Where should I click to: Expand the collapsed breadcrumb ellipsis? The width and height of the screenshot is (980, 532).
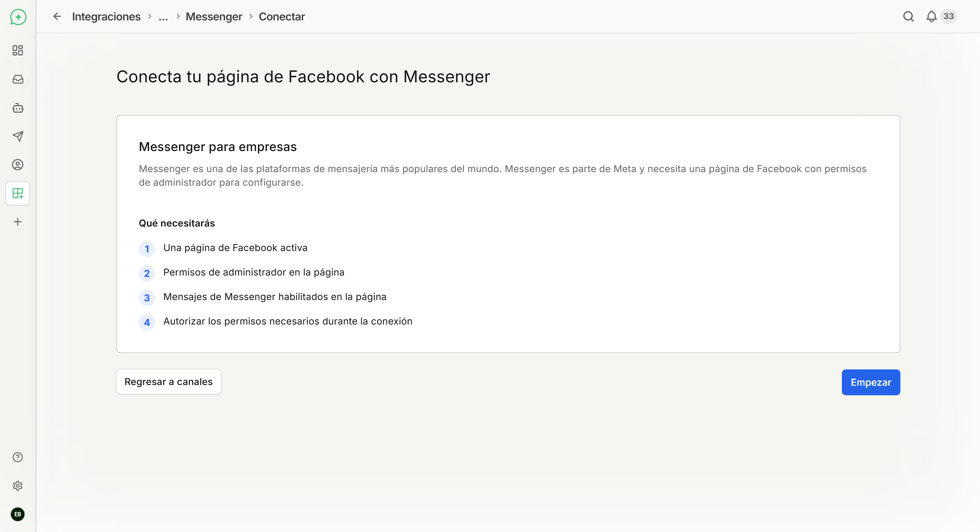point(163,17)
